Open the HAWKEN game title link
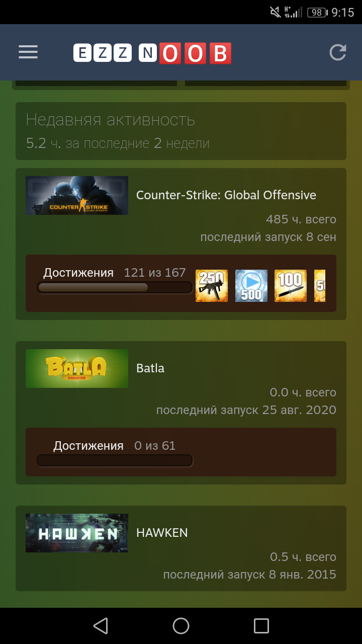Viewport: 362px width, 644px height. click(x=162, y=533)
